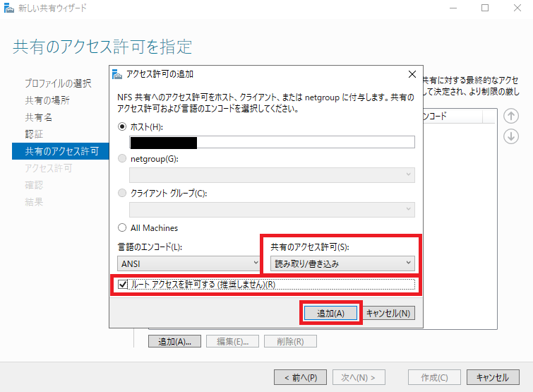Image resolution: width=533 pixels, height=392 pixels.
Task: Click the move up arrow icon
Action: point(511,117)
